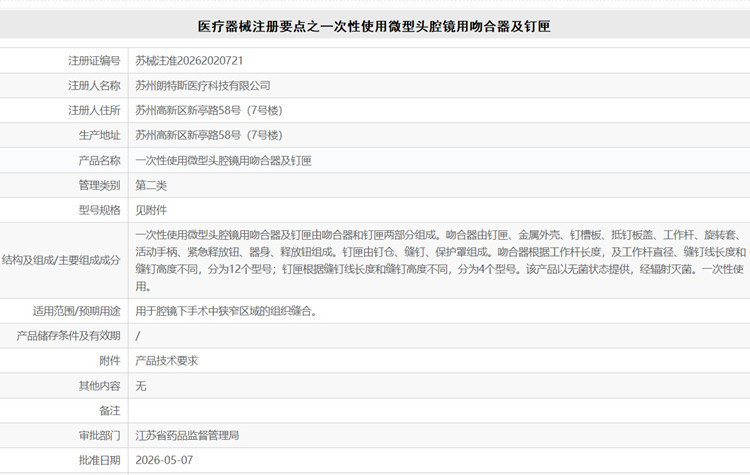
Task: Click the 型号规格 label
Action: pyautogui.click(x=99, y=210)
